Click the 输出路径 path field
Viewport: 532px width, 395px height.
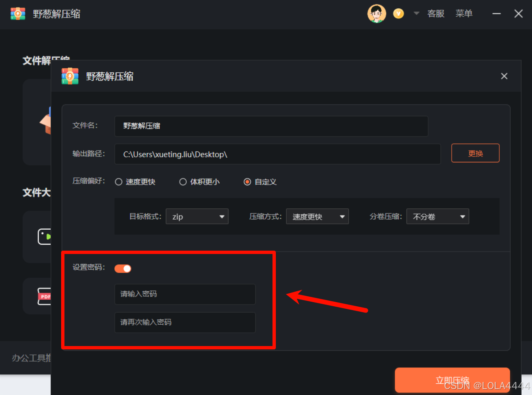point(278,154)
